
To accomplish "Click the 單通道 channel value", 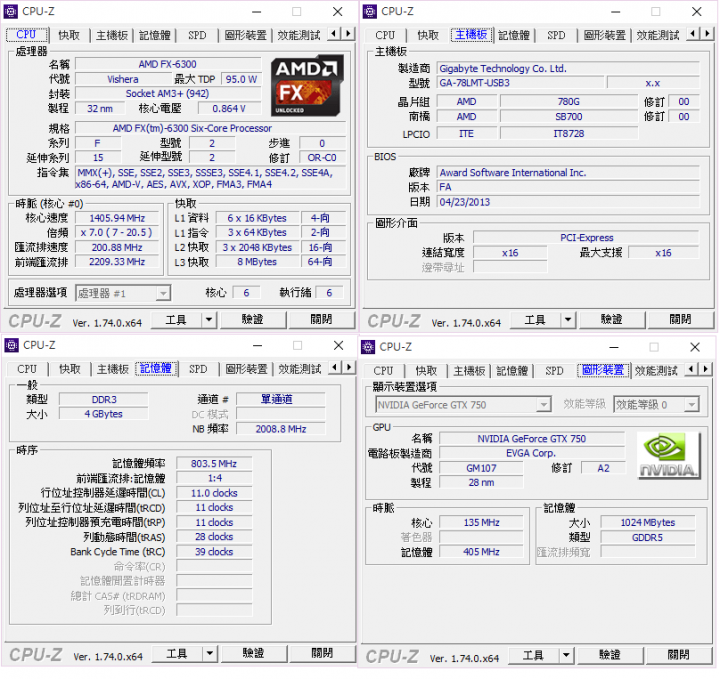I will (x=281, y=399).
